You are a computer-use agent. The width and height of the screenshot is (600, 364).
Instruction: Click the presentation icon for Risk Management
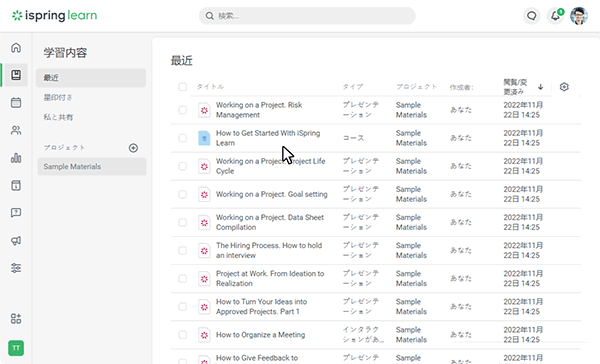pos(204,110)
